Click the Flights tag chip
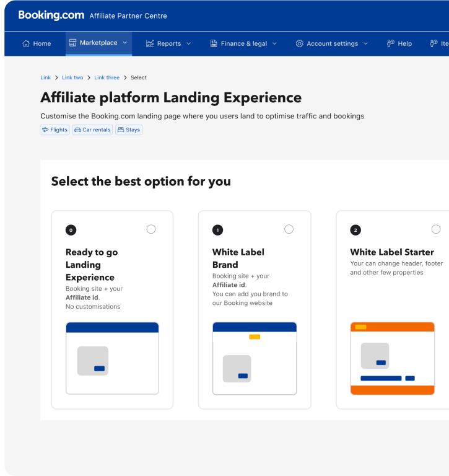449x476 pixels. 54,130
